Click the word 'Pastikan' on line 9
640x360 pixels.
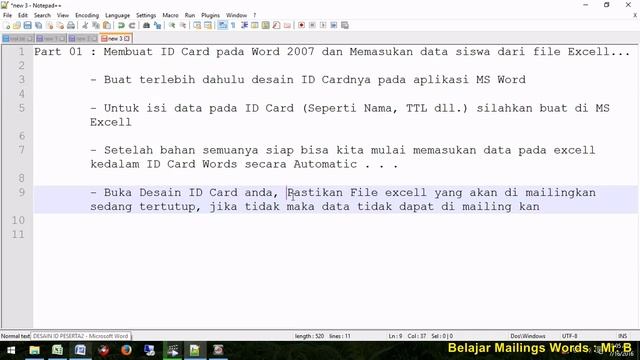coord(315,192)
